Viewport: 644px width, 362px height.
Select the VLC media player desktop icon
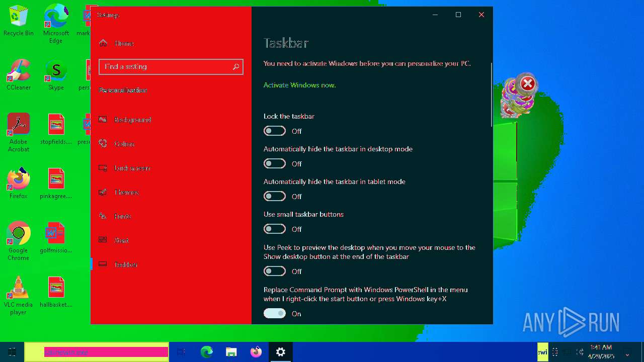[19, 296]
